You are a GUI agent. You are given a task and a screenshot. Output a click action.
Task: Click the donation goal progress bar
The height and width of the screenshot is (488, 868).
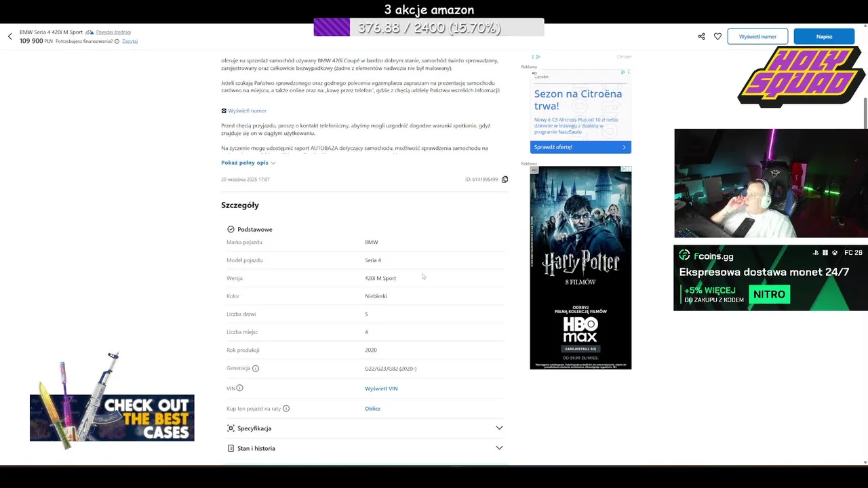pyautogui.click(x=429, y=28)
